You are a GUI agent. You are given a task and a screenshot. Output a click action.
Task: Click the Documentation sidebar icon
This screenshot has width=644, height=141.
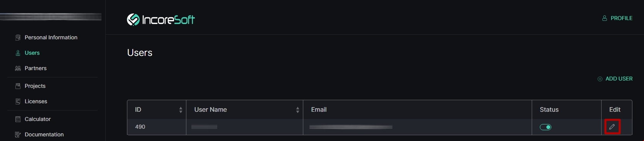pyautogui.click(x=18, y=134)
